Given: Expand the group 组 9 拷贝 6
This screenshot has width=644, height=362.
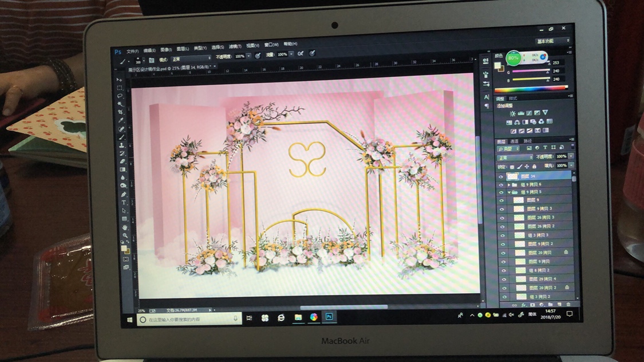Looking at the screenshot, I should click(508, 185).
